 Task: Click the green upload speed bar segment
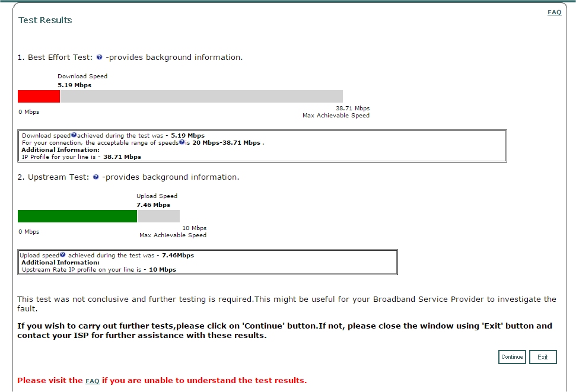point(77,216)
